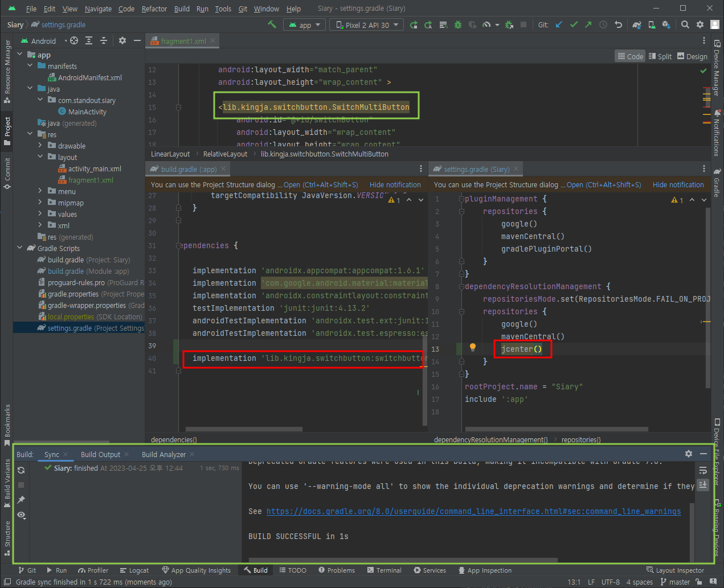Click the Git Update Project arrow
This screenshot has width=724, height=588.
pos(559,24)
